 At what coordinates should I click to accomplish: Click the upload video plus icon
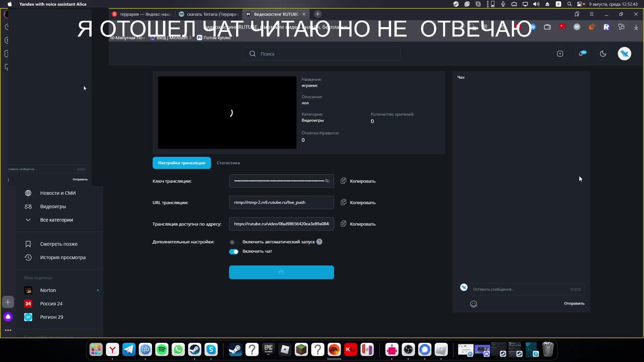point(560,54)
